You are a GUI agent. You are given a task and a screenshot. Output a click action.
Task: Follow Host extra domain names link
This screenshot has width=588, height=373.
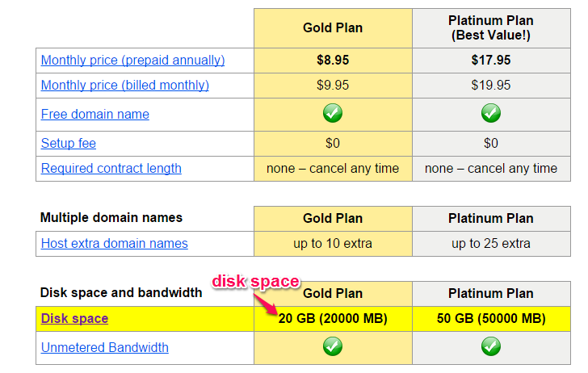click(115, 243)
